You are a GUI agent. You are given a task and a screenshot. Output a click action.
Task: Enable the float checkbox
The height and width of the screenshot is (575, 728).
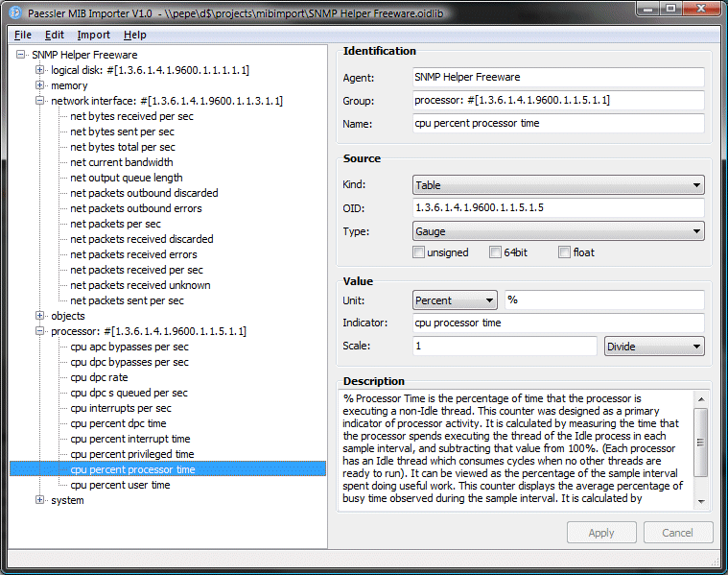[x=564, y=252]
